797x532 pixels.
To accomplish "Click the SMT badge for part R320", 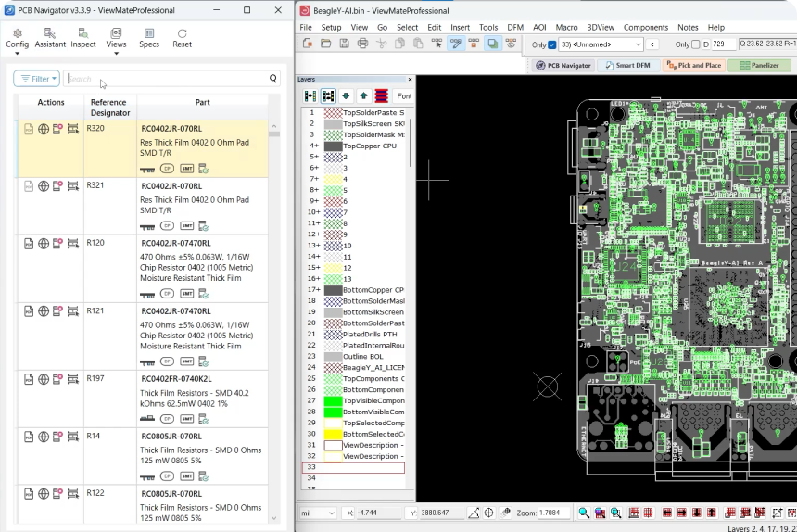I will coord(187,168).
